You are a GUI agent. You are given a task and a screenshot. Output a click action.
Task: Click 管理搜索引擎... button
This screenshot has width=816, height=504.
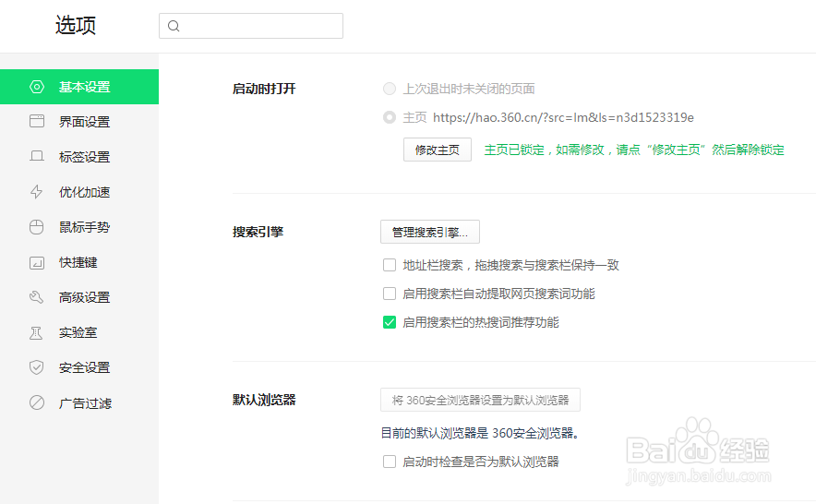[x=430, y=233]
